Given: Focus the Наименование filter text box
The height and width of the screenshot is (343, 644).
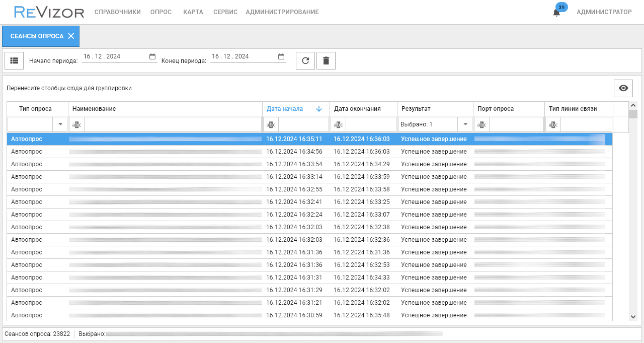Looking at the screenshot, I should pyautogui.click(x=173, y=124).
